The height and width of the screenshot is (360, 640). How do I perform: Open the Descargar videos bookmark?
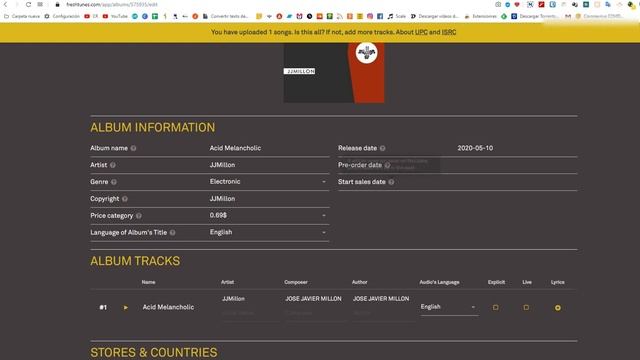pyautogui.click(x=434, y=16)
